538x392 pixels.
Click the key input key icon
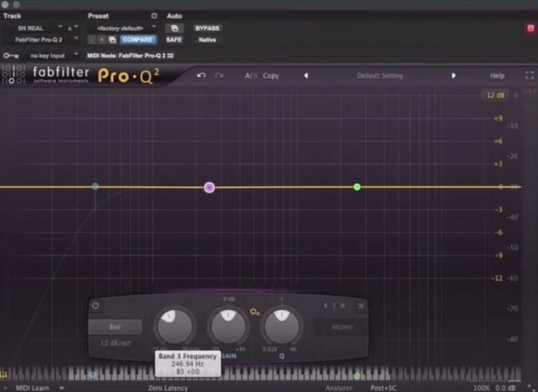11,56
